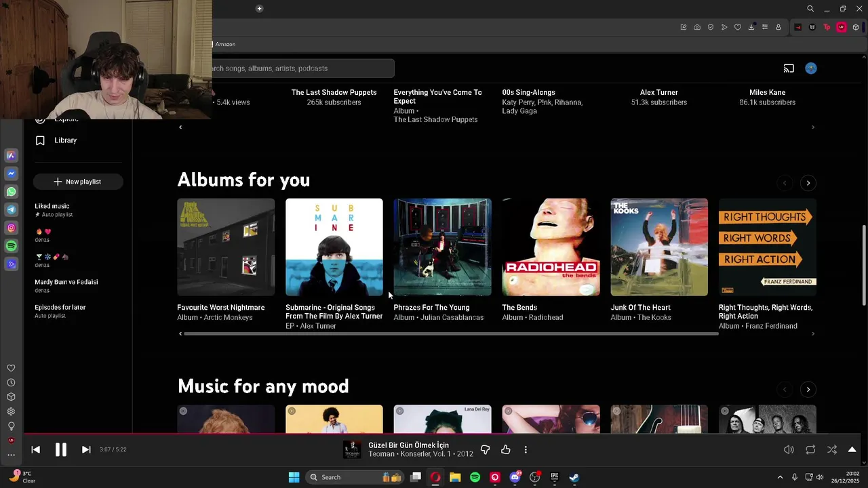Open Steam from the taskbar
Screen dimensions: 868x488
(x=574, y=477)
